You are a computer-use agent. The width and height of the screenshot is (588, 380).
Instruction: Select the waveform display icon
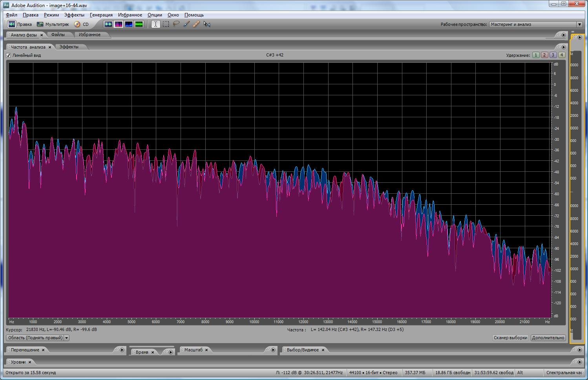point(108,24)
